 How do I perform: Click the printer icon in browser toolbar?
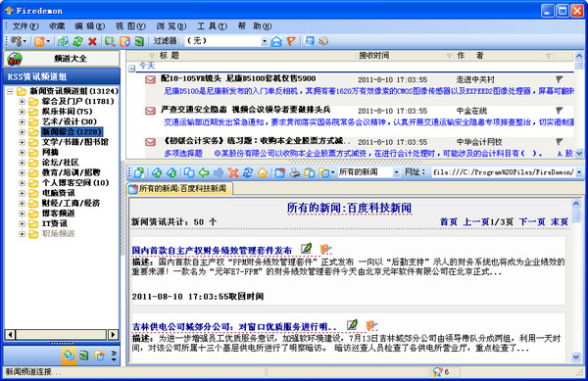tap(295, 172)
